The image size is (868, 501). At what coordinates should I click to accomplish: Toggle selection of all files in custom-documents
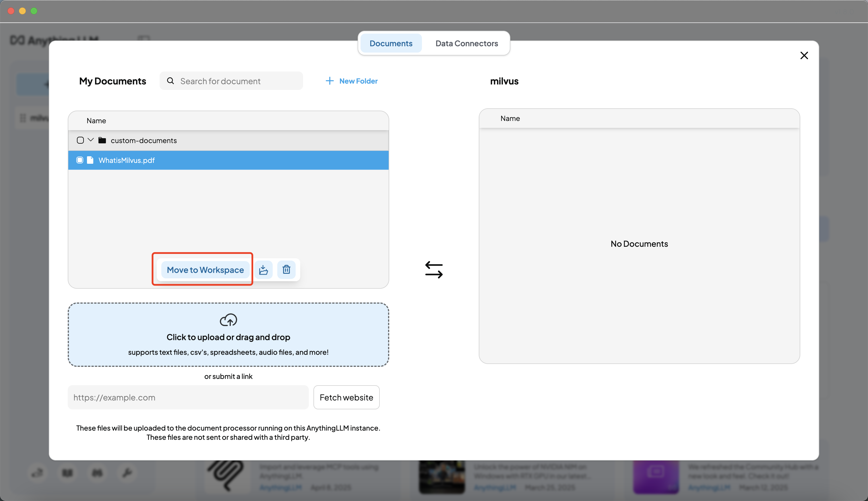coord(80,140)
